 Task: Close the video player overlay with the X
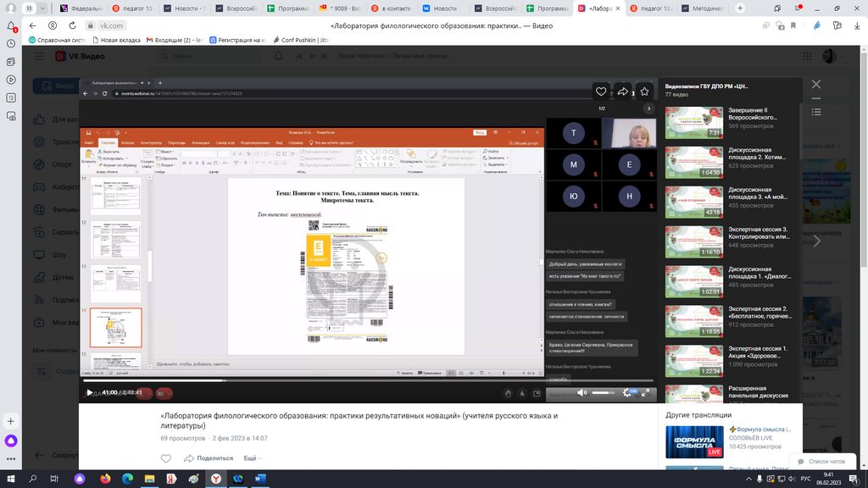(816, 85)
